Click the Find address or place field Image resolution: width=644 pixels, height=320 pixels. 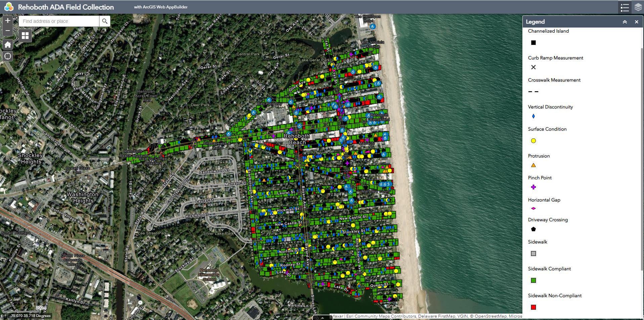pyautogui.click(x=59, y=21)
